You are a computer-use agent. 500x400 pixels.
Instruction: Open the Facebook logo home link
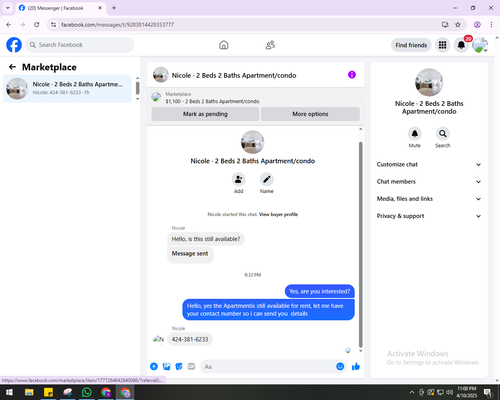[x=14, y=45]
